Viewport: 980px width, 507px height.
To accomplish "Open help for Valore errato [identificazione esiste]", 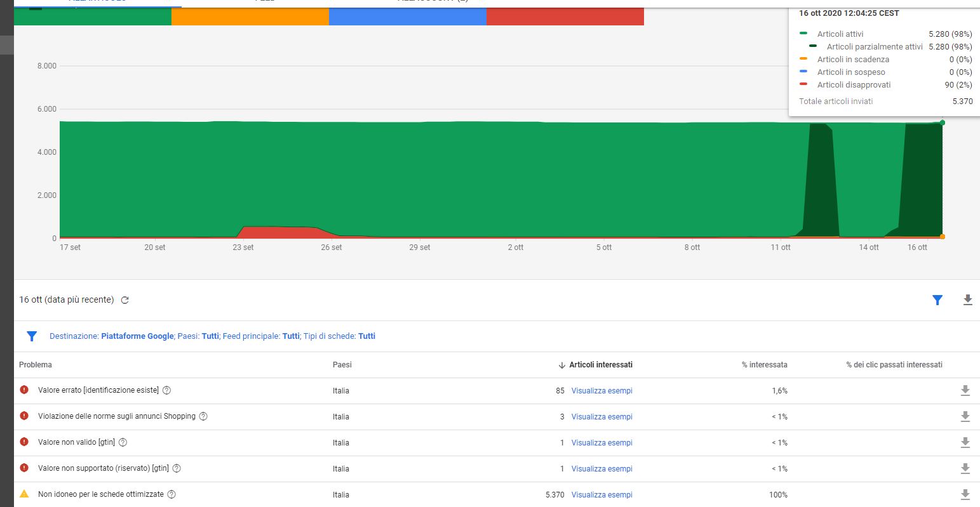I will (x=166, y=390).
